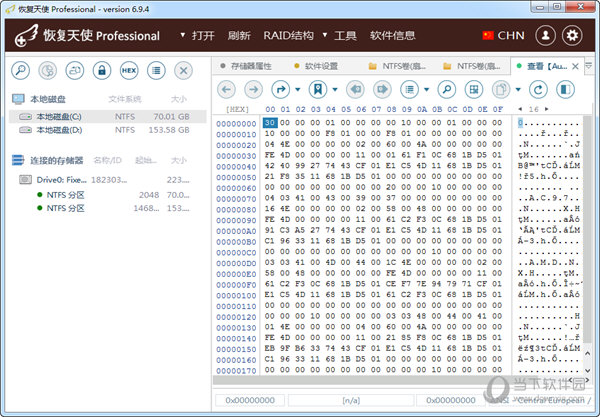
Task: Switch to the 软件设置 tab
Action: 316,66
